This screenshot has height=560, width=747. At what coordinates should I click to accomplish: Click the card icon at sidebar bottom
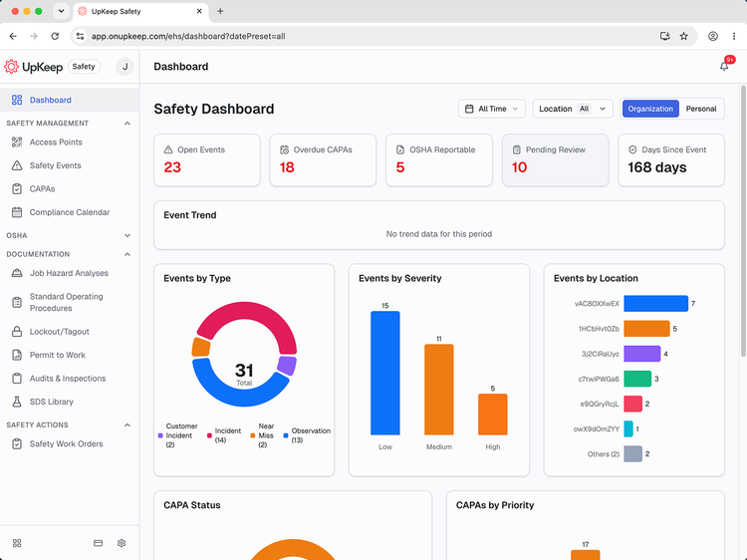pyautogui.click(x=99, y=543)
